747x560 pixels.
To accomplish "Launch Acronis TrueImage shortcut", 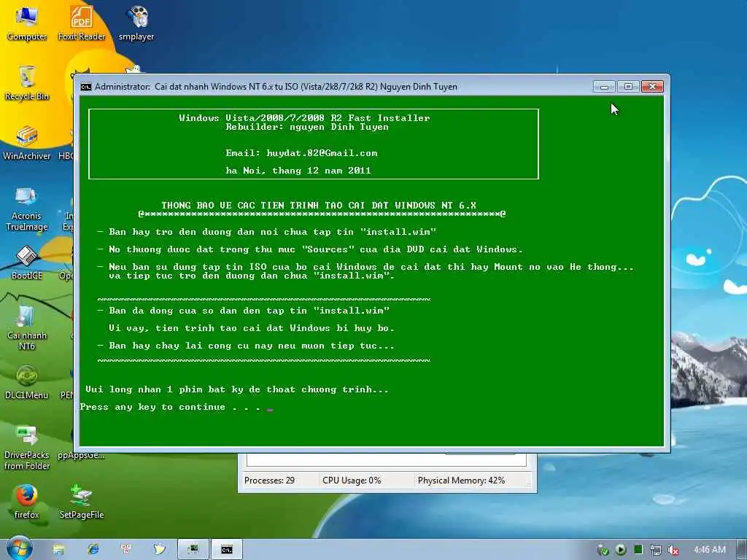I will click(x=27, y=209).
